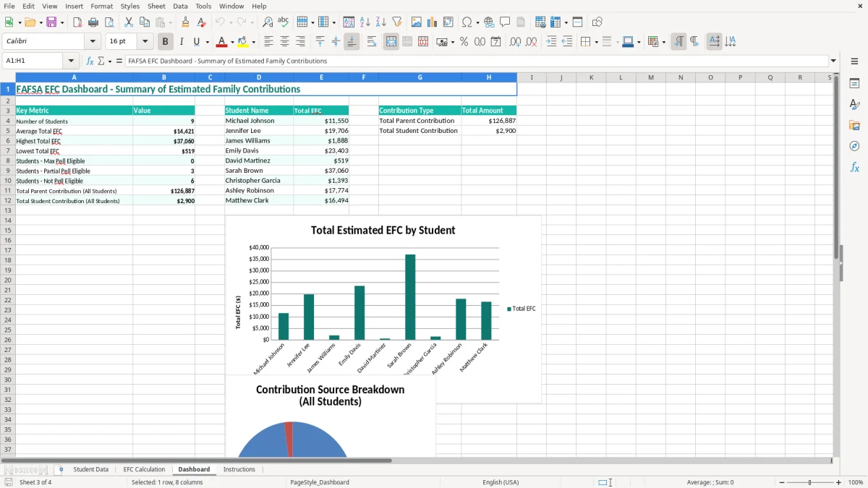The height and width of the screenshot is (488, 868).
Task: Open the font size dropdown
Action: (145, 42)
